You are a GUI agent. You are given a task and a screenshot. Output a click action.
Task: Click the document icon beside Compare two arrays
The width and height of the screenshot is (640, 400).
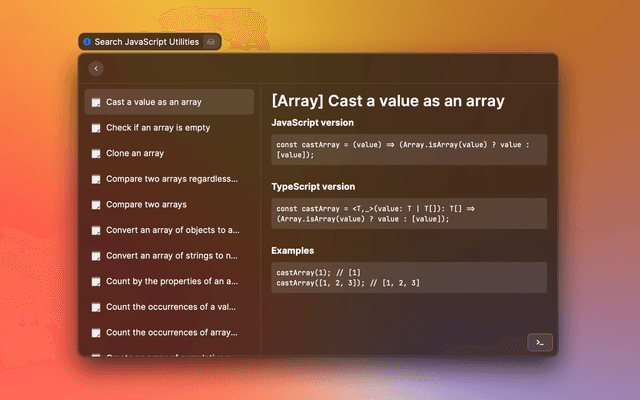[x=95, y=205]
